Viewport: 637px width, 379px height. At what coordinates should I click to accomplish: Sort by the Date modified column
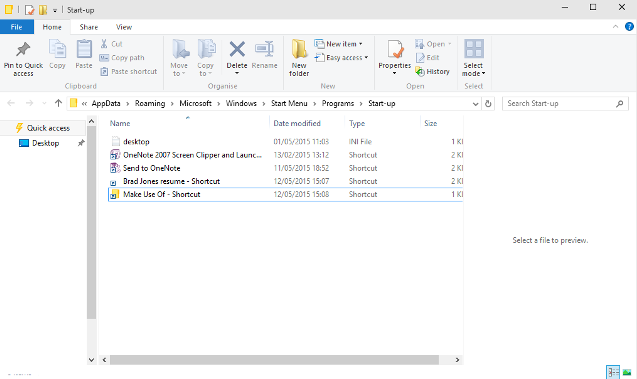coord(297,123)
